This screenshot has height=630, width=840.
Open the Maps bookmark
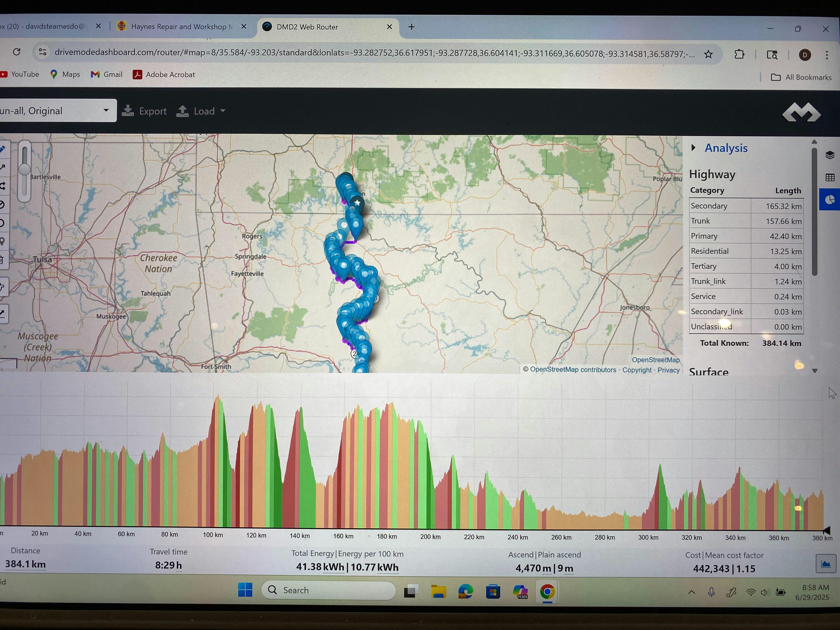[65, 74]
